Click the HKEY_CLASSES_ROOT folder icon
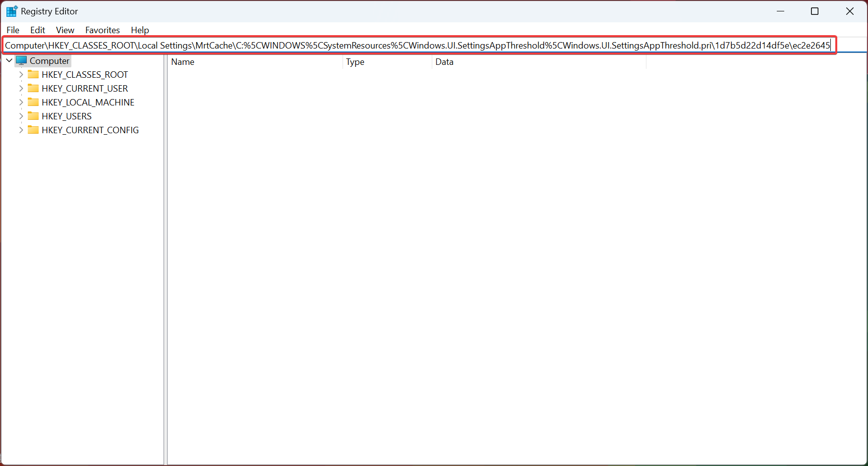Viewport: 868px width, 466px height. (33, 74)
